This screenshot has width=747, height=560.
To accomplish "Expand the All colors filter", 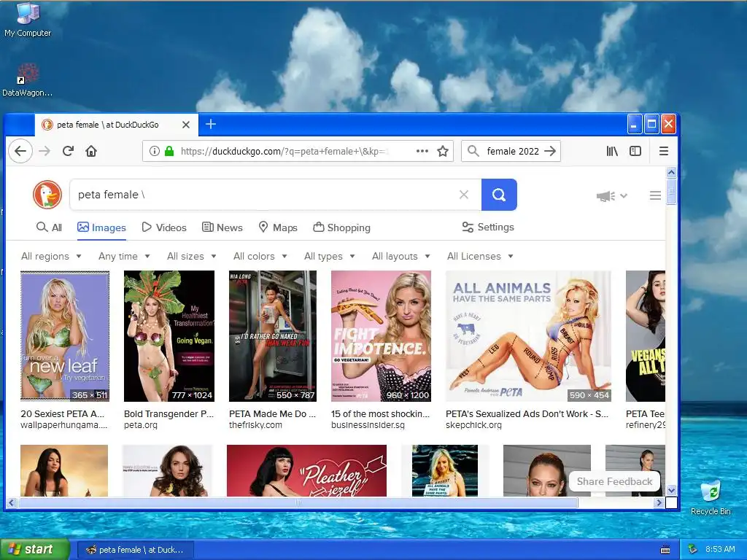I will (x=260, y=256).
